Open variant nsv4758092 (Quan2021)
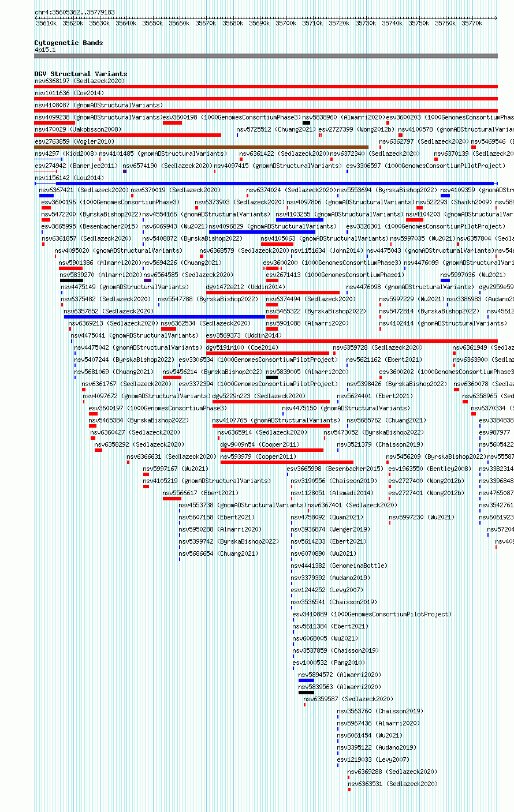The image size is (514, 812). click(x=327, y=517)
